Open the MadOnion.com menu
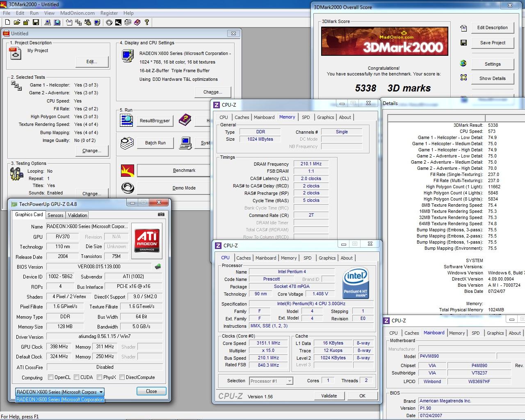Screen dimensions: 525x420 [x=77, y=13]
